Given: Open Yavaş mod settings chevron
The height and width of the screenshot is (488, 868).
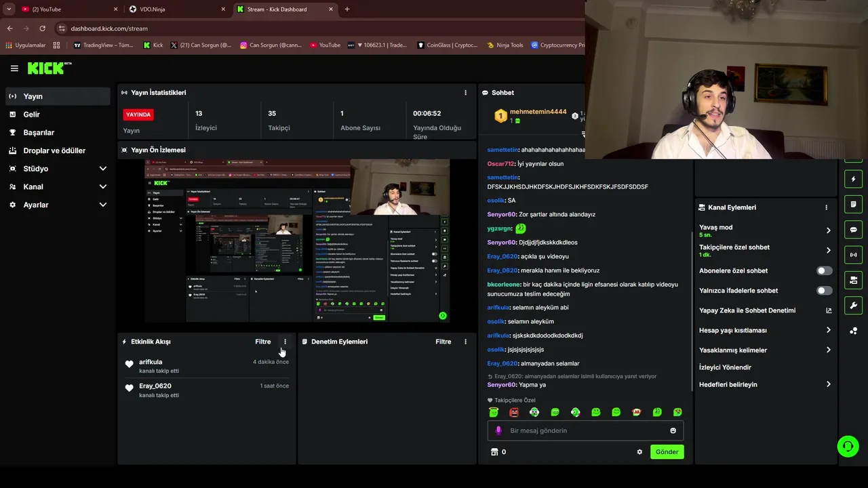Looking at the screenshot, I should (x=828, y=230).
